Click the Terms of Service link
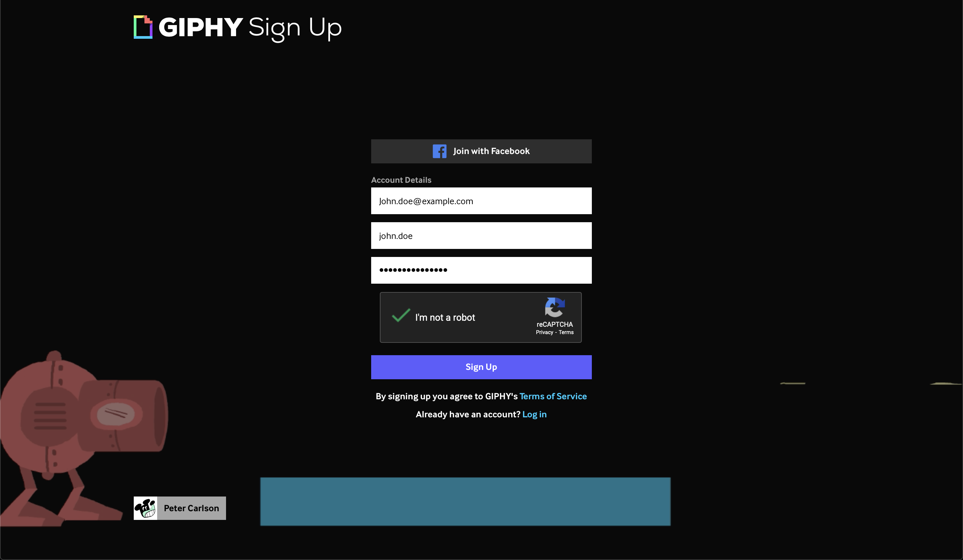The width and height of the screenshot is (963, 560). [553, 396]
